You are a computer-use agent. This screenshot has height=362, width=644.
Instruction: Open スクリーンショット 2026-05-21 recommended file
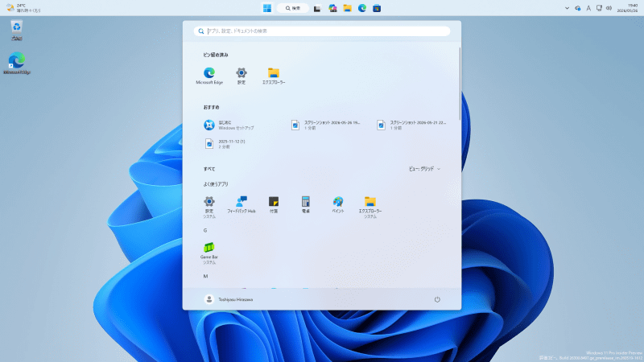[x=411, y=125]
